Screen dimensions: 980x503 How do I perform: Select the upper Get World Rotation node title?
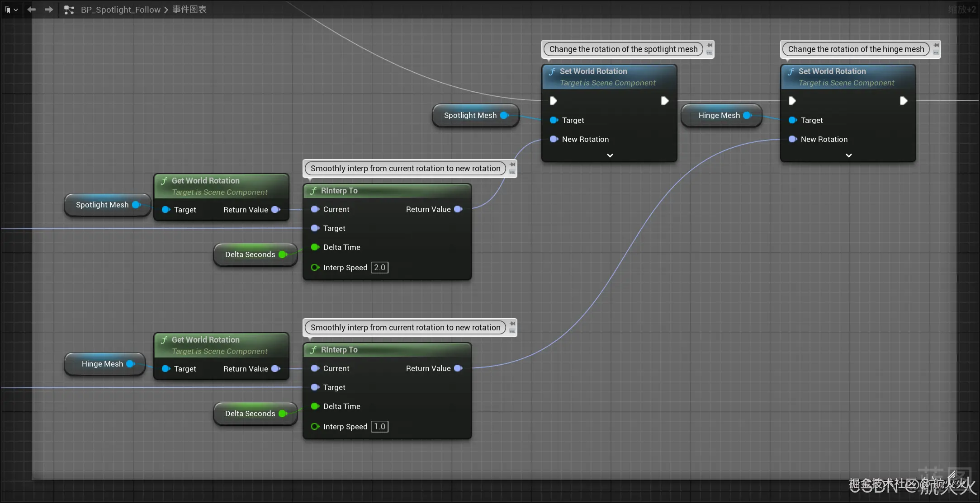click(206, 181)
